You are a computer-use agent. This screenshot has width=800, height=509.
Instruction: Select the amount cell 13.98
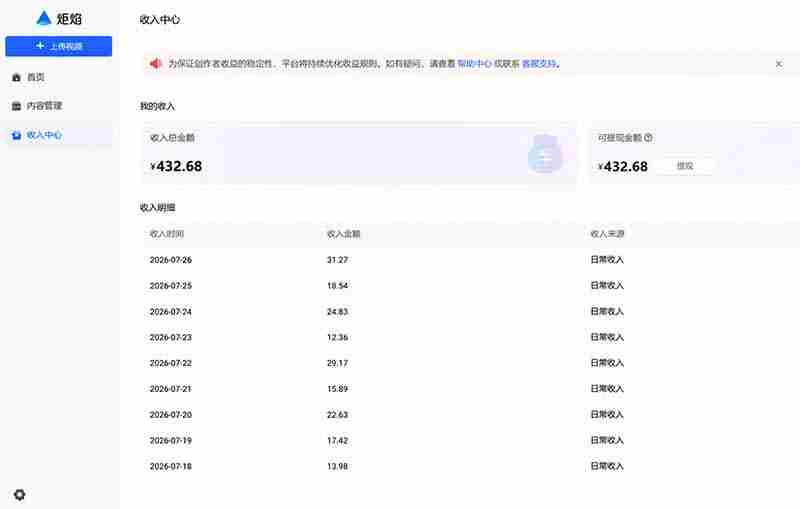click(x=337, y=467)
